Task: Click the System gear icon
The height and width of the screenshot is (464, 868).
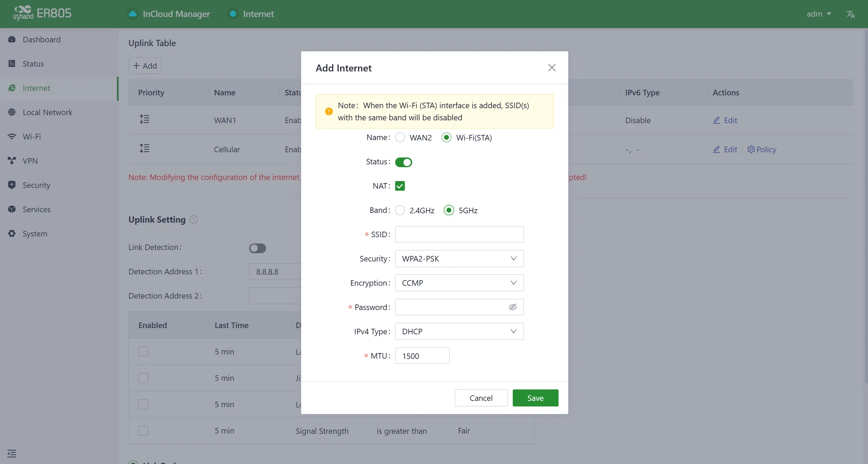Action: point(12,233)
